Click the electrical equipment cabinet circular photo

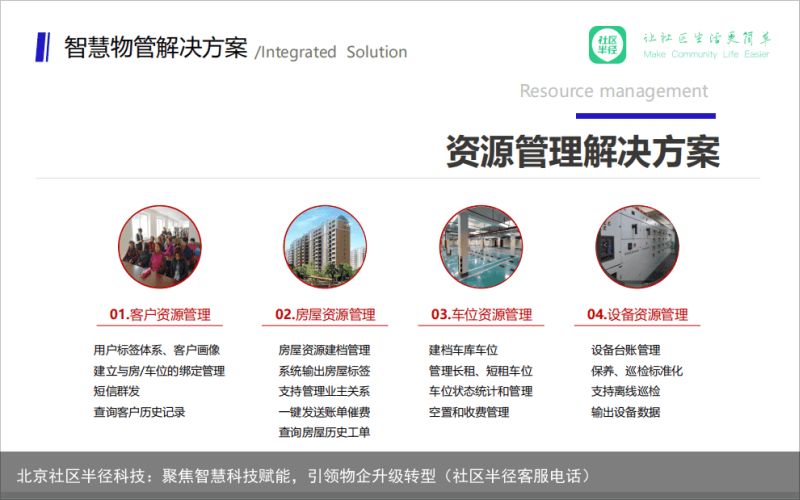coord(637,247)
